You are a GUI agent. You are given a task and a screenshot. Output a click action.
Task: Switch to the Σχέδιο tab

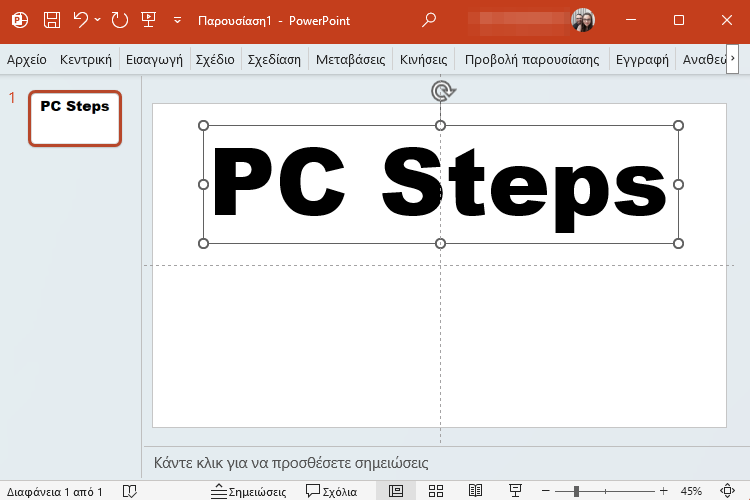tap(215, 60)
